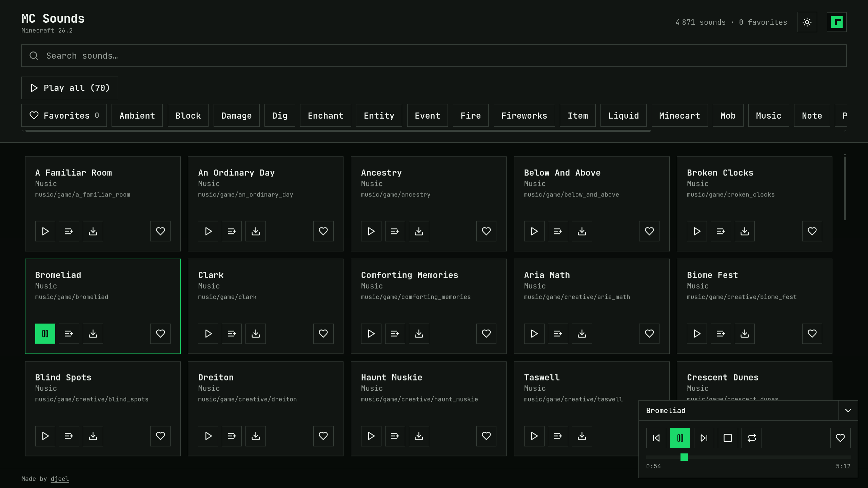Download the Ancestry sound file
868x488 pixels.
pos(419,231)
